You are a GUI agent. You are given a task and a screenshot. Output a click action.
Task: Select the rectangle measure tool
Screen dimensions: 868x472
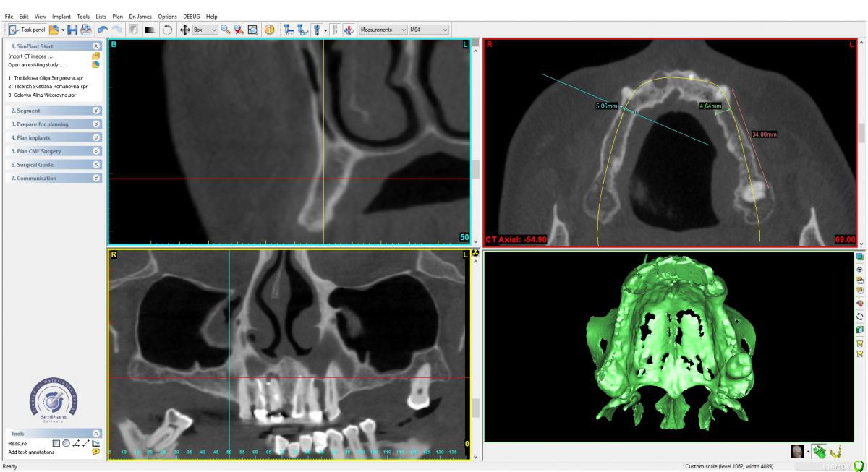point(56,443)
